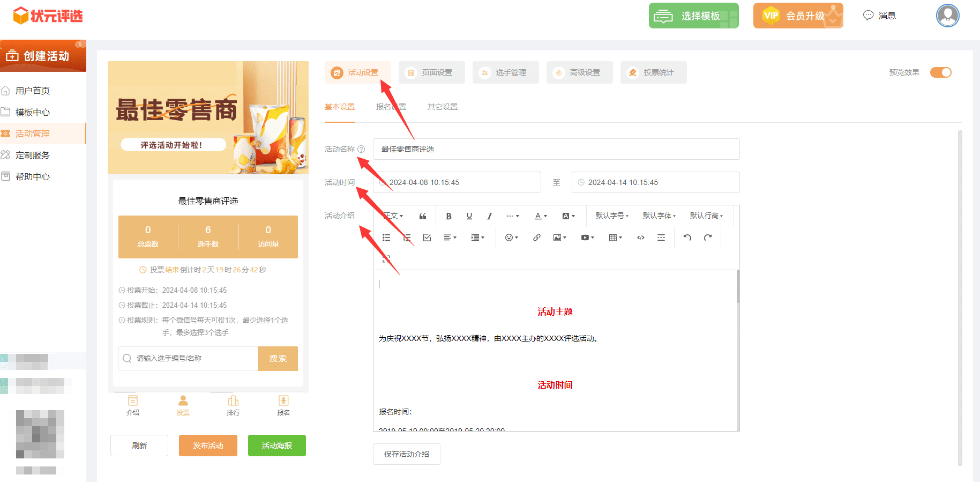Toggle underline formatting
Viewport: 980px width, 482px height.
click(469, 216)
